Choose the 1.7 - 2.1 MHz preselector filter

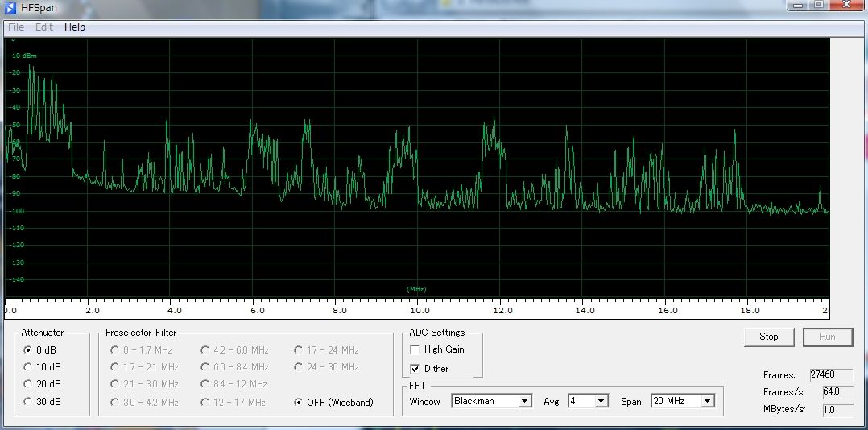click(144, 367)
